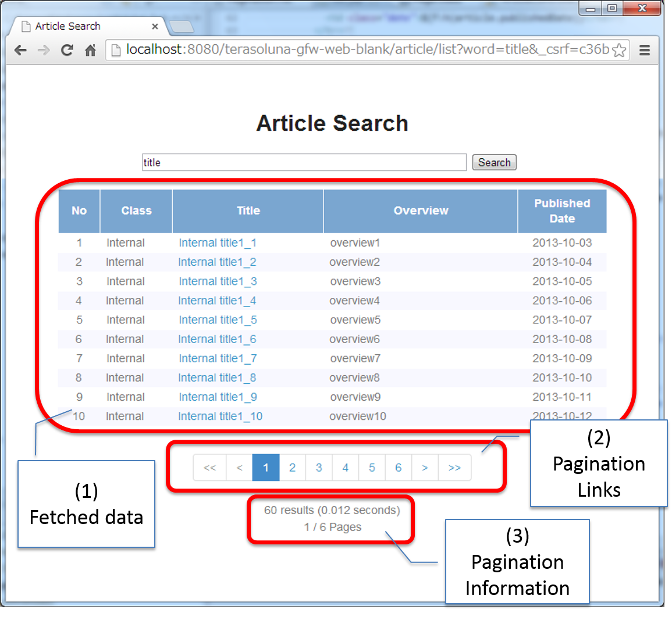Click the search word input field

[304, 162]
